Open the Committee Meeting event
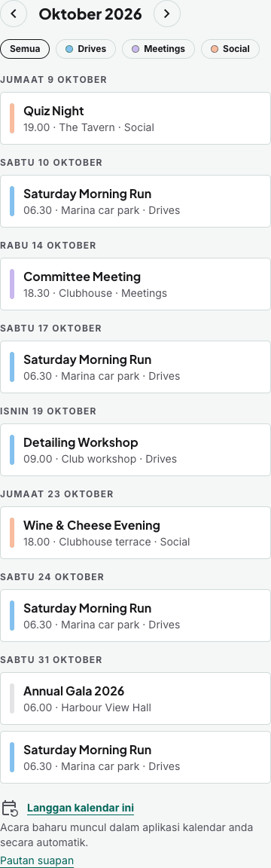This screenshot has width=271, height=868. tap(135, 284)
